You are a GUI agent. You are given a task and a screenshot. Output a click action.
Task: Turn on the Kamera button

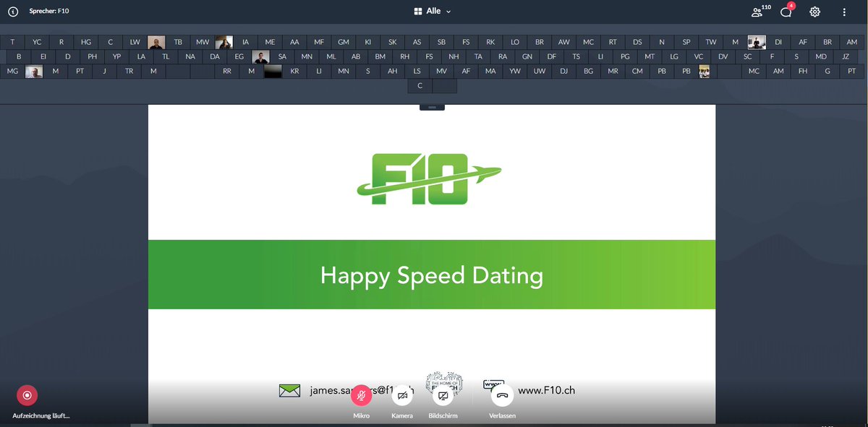(402, 395)
